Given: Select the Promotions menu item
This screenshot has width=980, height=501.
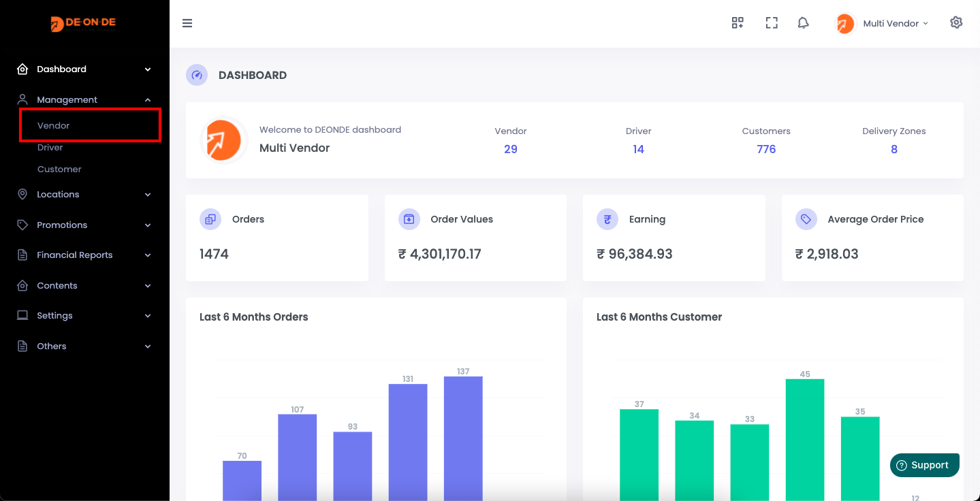Looking at the screenshot, I should point(84,225).
